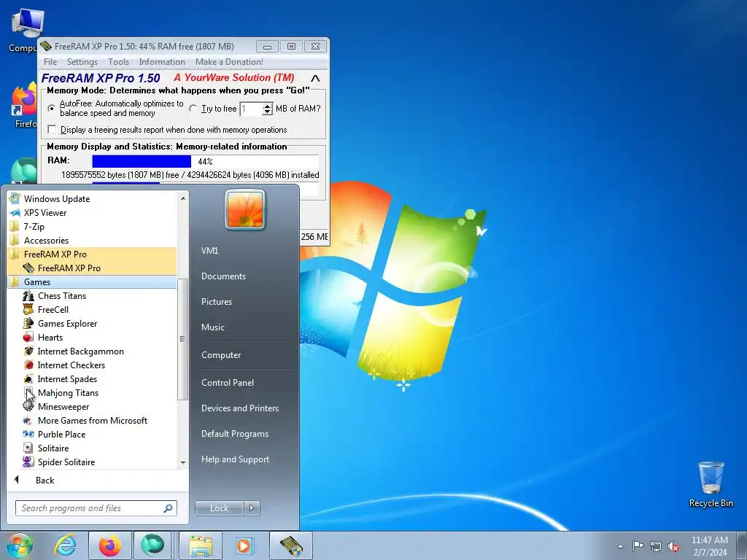This screenshot has height=560, width=747.
Task: Open Help and Support
Action: click(x=236, y=459)
